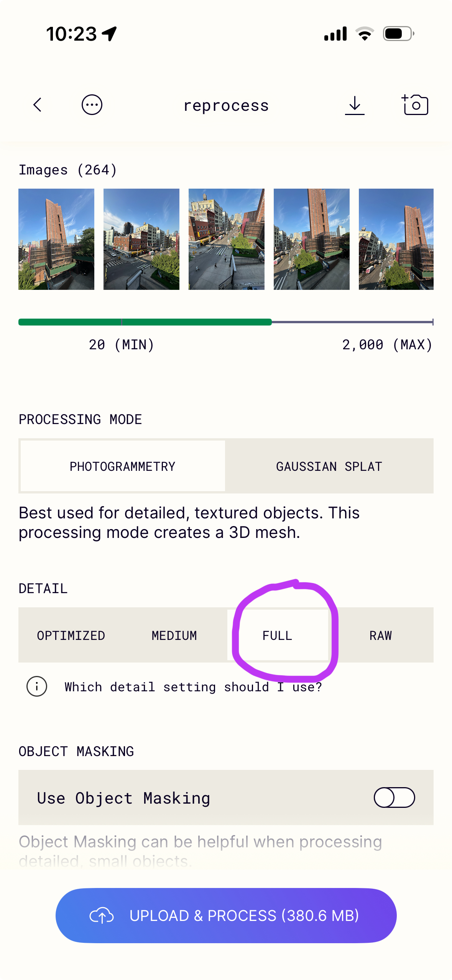Open 'Which detail setting should I use?' help
452x980 pixels.
pyautogui.click(x=193, y=687)
